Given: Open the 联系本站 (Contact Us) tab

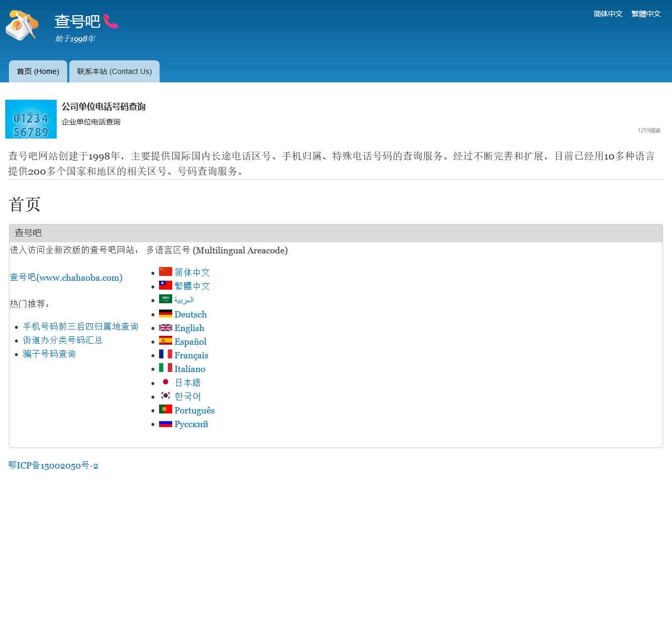Looking at the screenshot, I should point(114,71).
